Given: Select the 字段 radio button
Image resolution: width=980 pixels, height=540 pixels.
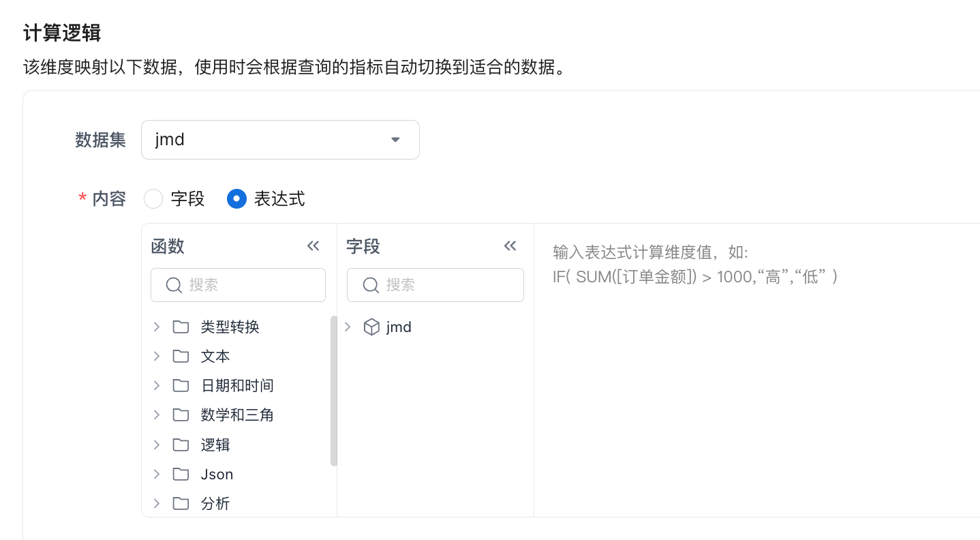Looking at the screenshot, I should pos(153,199).
